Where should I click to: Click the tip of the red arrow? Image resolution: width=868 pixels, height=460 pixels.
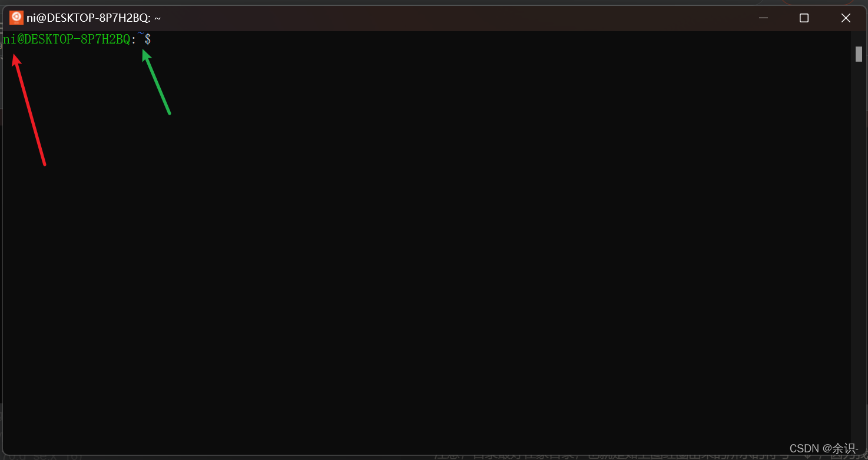[15, 55]
